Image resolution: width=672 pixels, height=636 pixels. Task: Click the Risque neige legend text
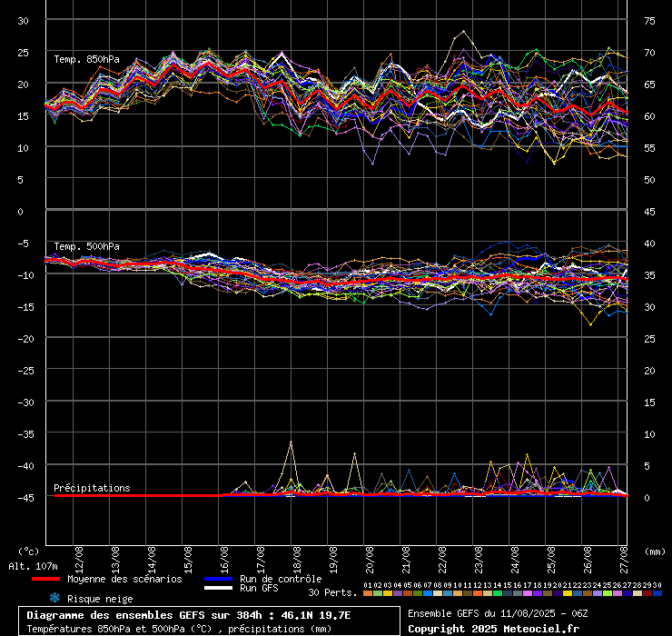tap(100, 599)
